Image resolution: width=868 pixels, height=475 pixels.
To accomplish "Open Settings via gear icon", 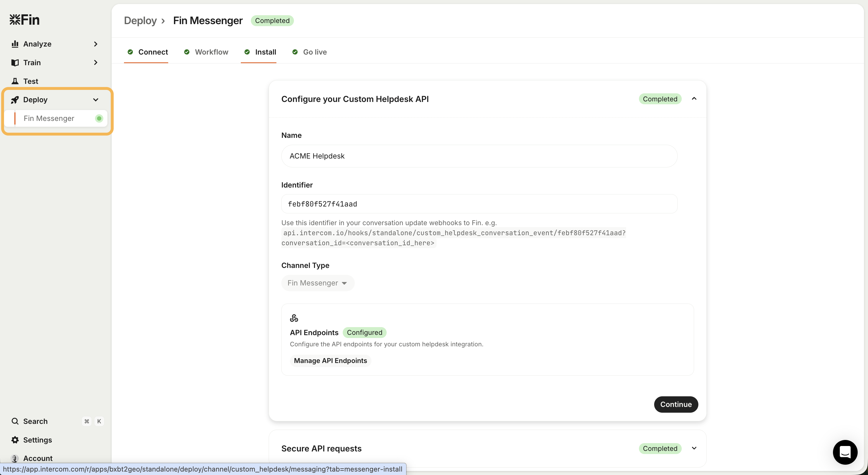I will (x=15, y=440).
